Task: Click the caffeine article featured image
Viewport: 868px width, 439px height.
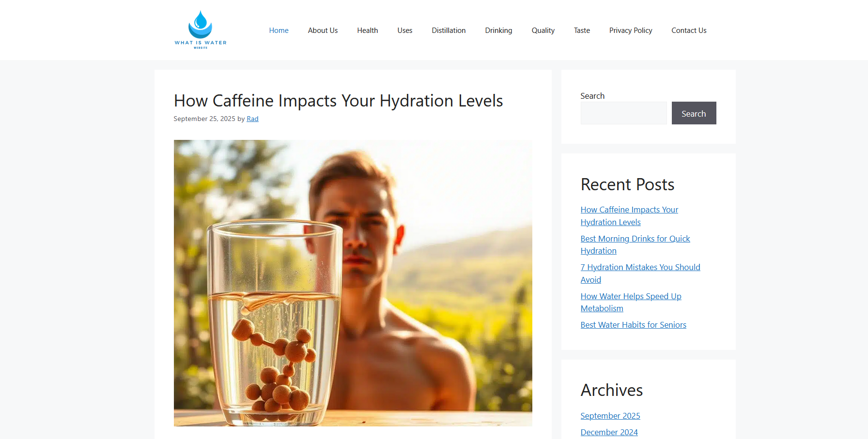Action: 353,283
